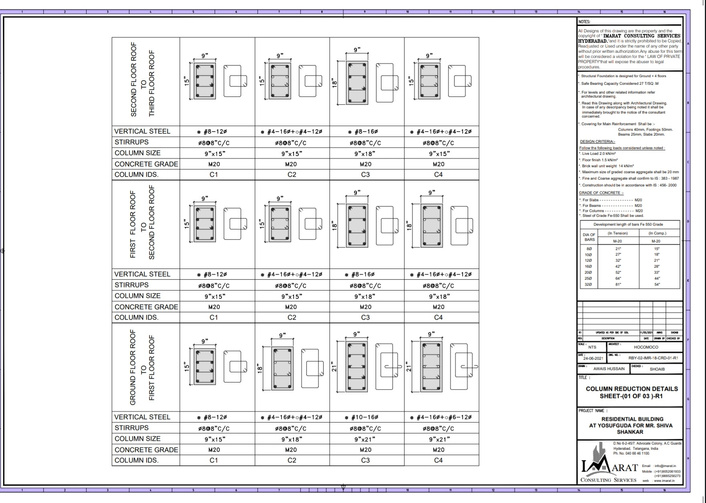Click drawing number 'RBY-02-IMR-18-CRD-01-R1'

tap(653, 358)
